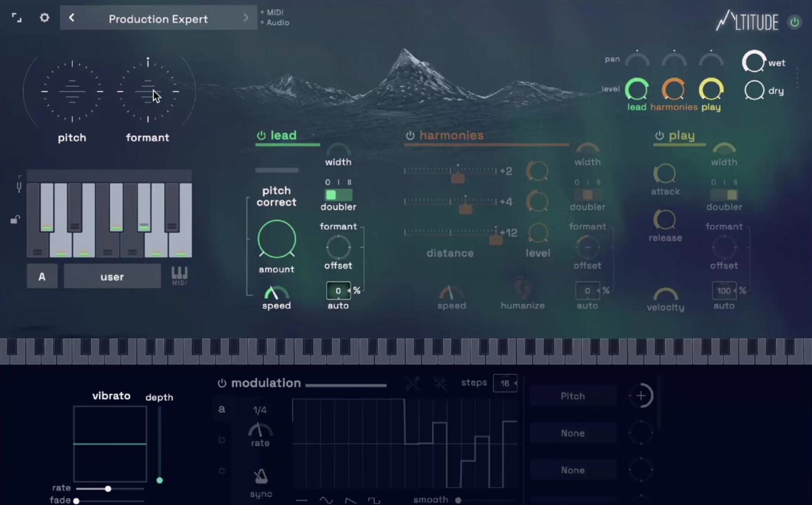Open the key selector showing A

coord(42,277)
